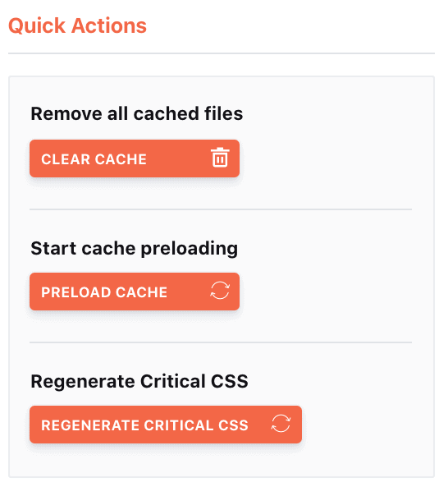Click the black "Regenerate Critical CSS" section title
Screen dimensions: 448x496
pyautogui.click(x=139, y=381)
